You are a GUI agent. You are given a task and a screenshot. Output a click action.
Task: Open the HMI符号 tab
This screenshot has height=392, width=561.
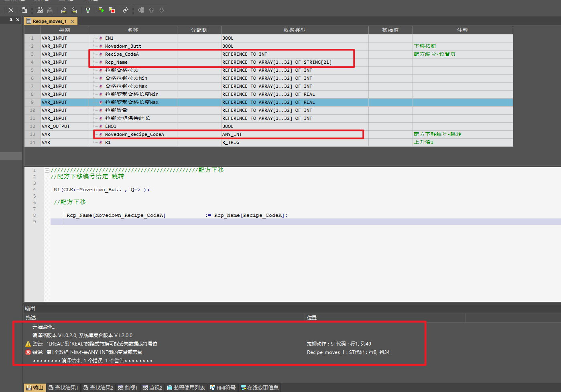coord(223,388)
